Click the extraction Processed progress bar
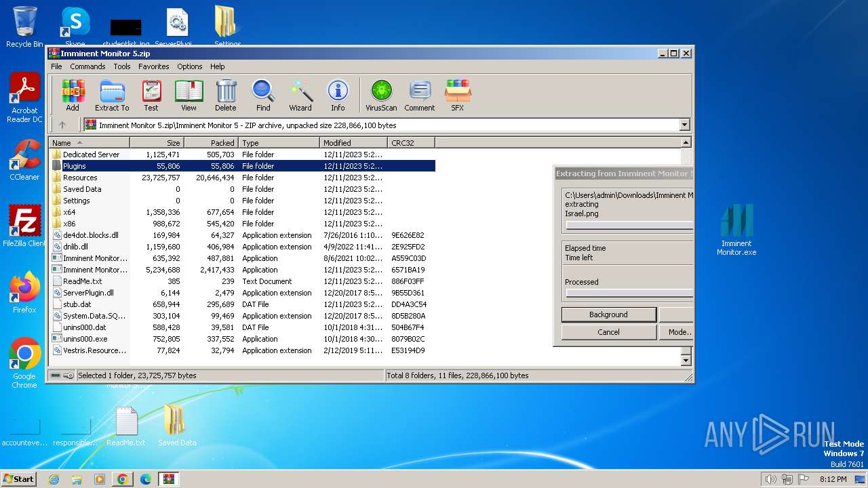This screenshot has width=868, height=488. (629, 293)
